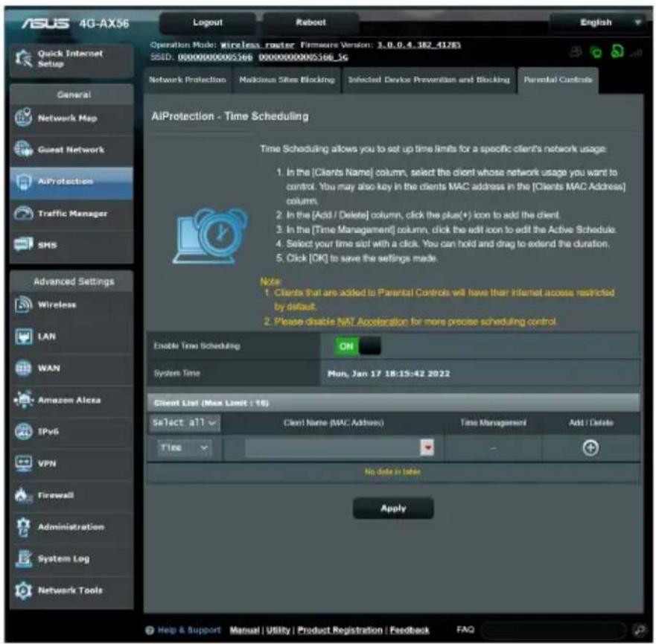This screenshot has width=656, height=644.
Task: Click the Firewall flame icon
Action: [x=23, y=495]
